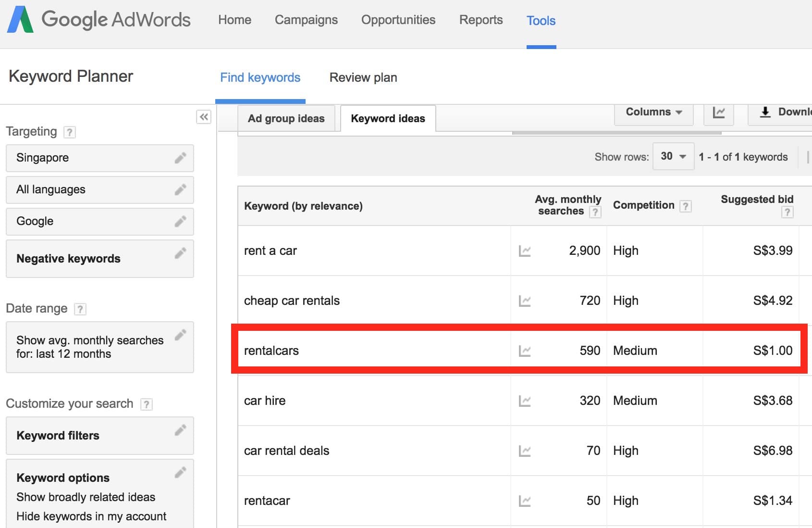Open the Keyword options box
Screen dimensions: 812x528
point(100,494)
